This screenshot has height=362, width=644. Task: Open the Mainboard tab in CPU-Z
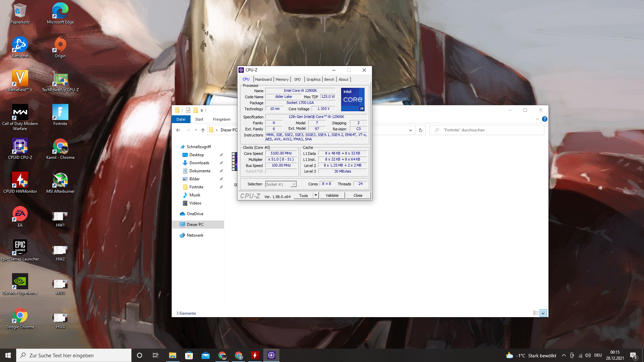[x=263, y=79]
